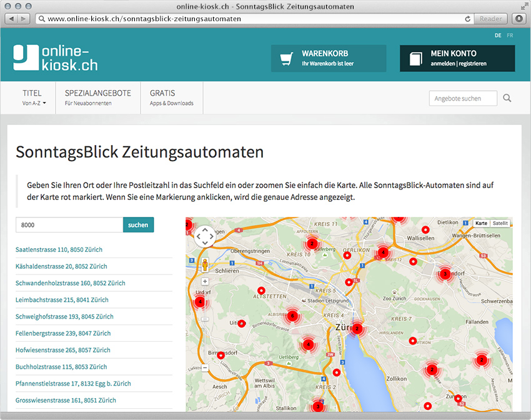Switch site language to FR

point(510,36)
